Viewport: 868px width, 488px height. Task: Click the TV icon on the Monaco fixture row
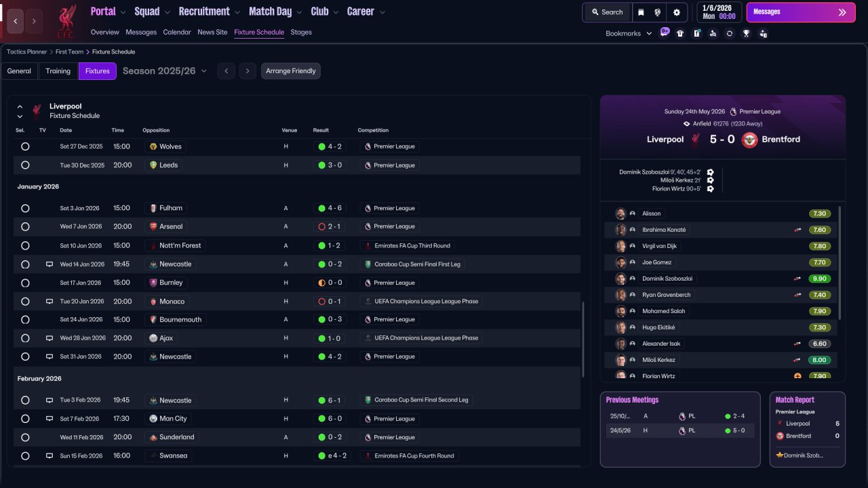[x=50, y=301]
